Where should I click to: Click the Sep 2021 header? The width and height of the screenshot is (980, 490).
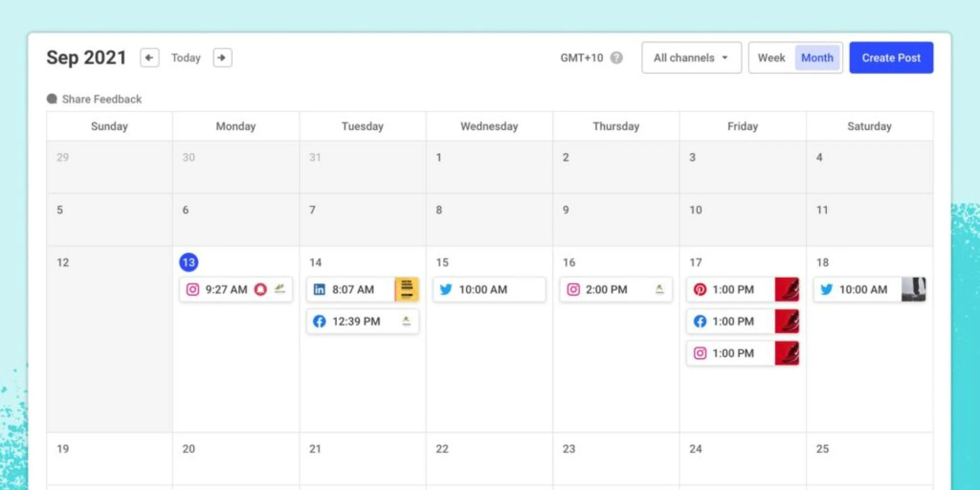86,58
